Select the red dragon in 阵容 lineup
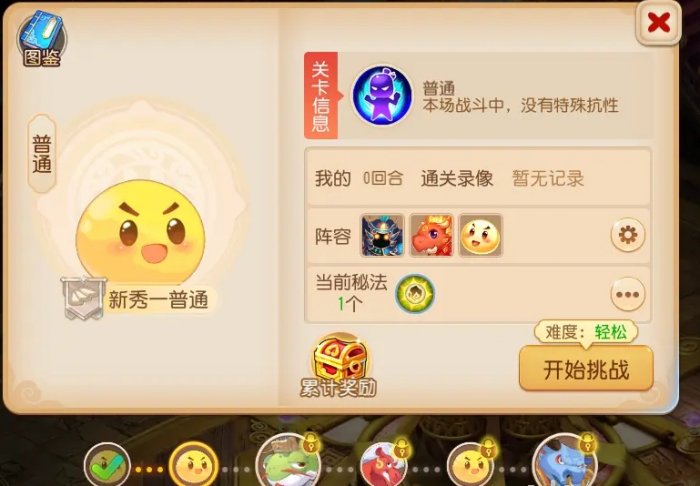Screen dimensions: 700x486 point(432,235)
